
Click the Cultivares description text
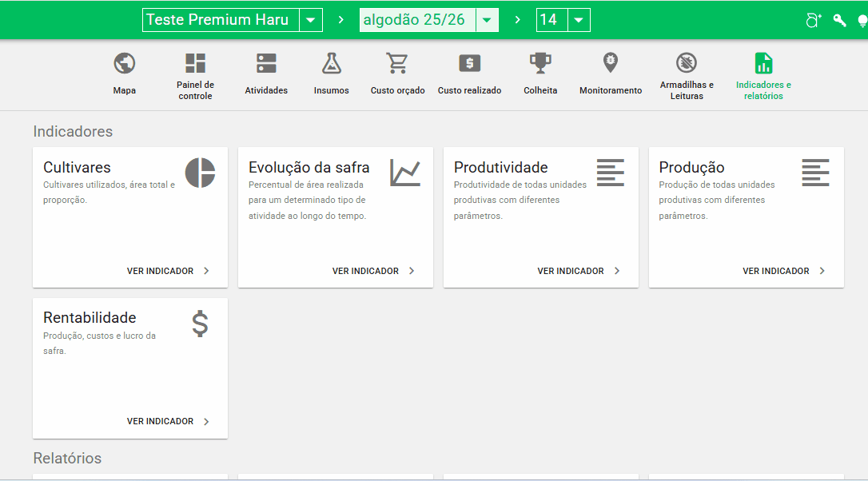pos(109,192)
